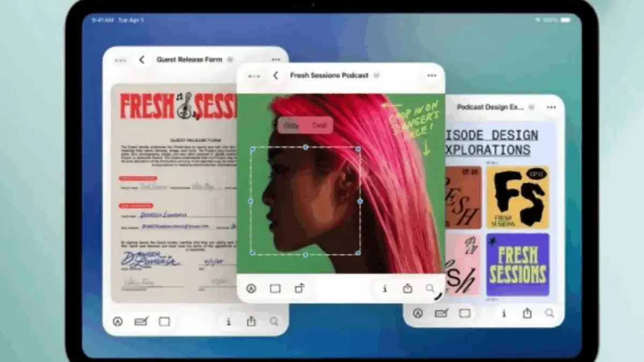The height and width of the screenshot is (362, 644).
Task: Select rectangle selection tool in Guest Release Form window
Action: pyautogui.click(x=164, y=321)
